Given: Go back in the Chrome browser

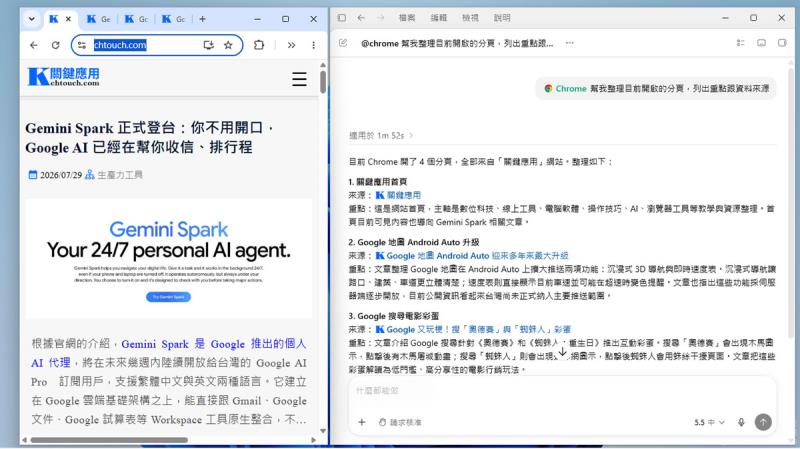Looking at the screenshot, I should pos(34,45).
